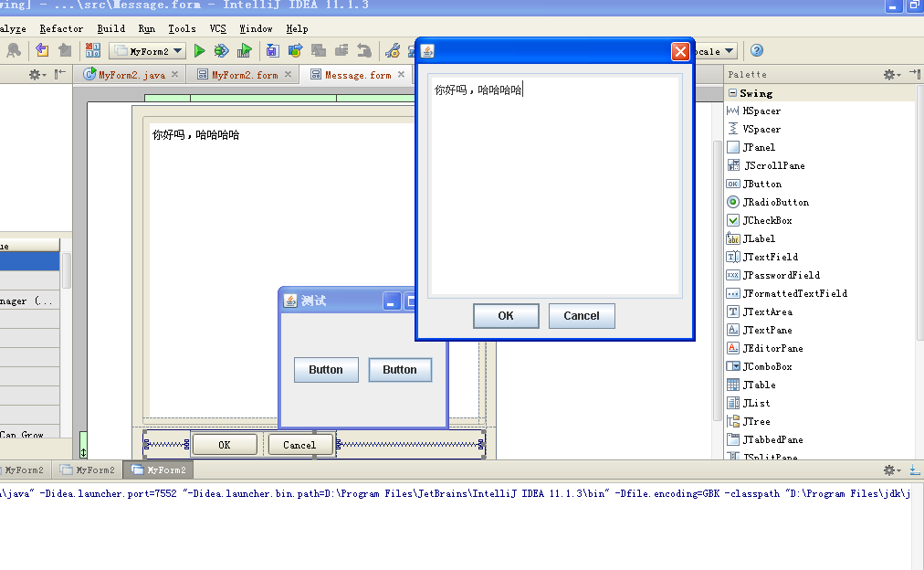Open the Refactor menu
The image size is (924, 570).
coord(61,28)
